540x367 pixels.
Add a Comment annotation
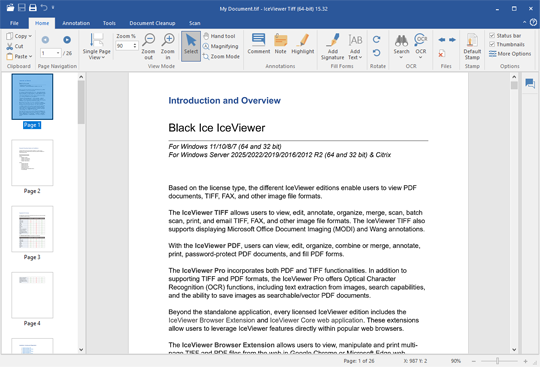[259, 44]
